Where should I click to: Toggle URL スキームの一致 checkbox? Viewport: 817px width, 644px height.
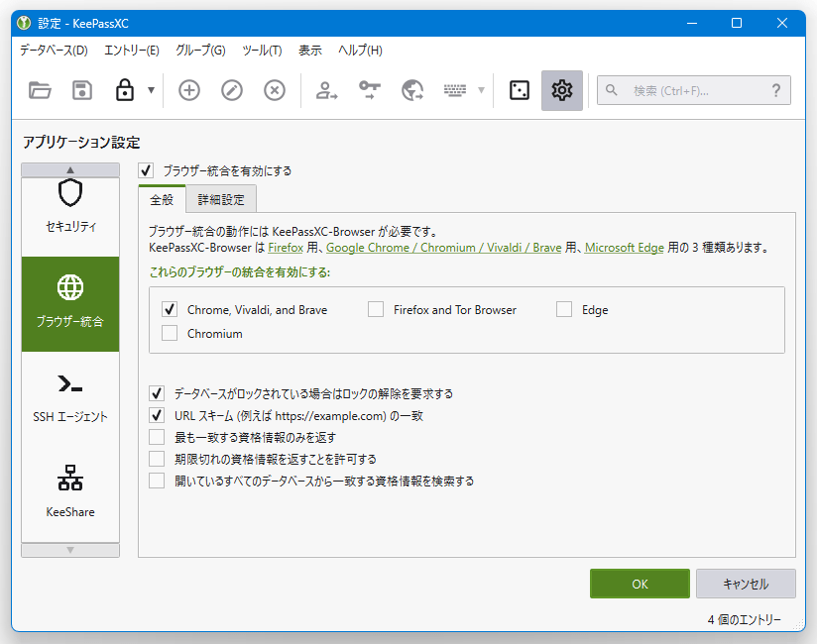pos(157,415)
